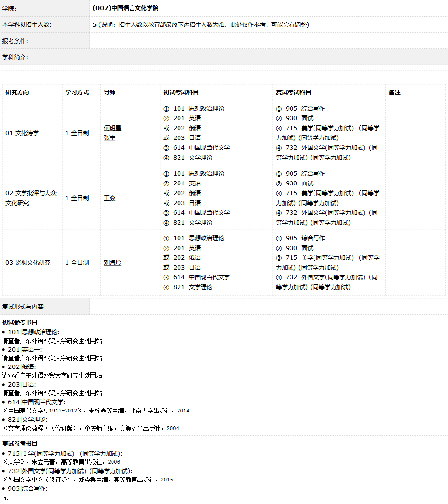Click the 报考条件 row label
Image resolution: width=448 pixels, height=504 pixels.
[15, 41]
